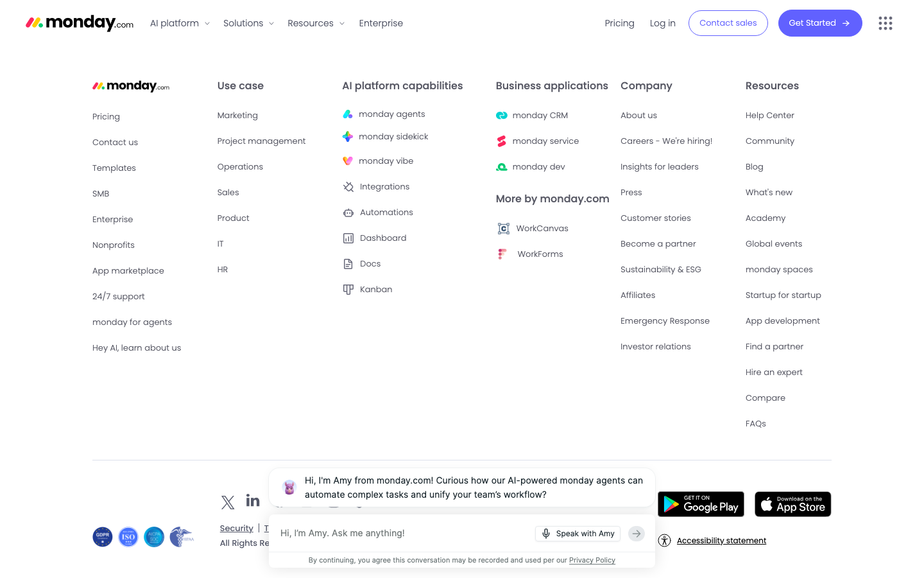The width and height of the screenshot is (924, 578).
Task: Click the ISO certification badge
Action: coord(128,537)
